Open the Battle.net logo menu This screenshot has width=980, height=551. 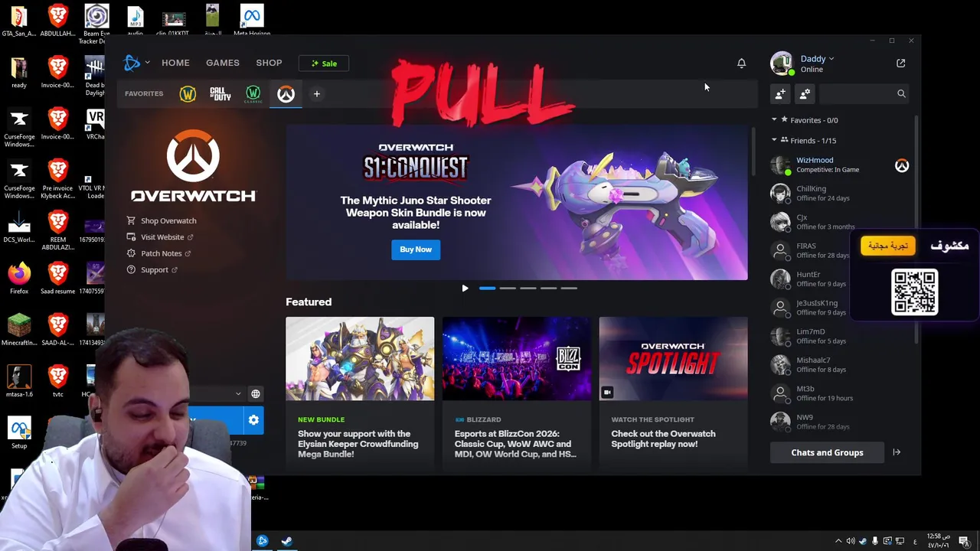132,63
